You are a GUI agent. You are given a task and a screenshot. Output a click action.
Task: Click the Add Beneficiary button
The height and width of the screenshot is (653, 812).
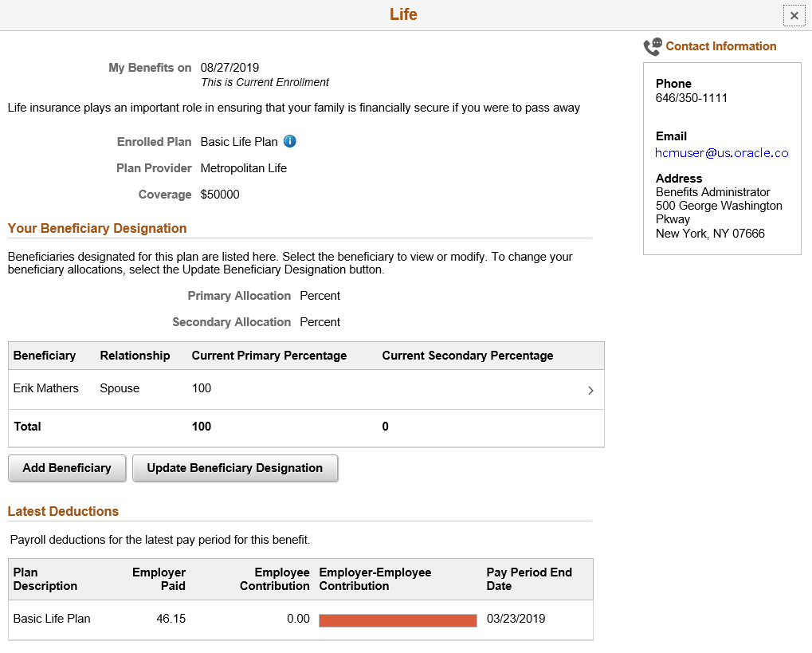coord(67,468)
